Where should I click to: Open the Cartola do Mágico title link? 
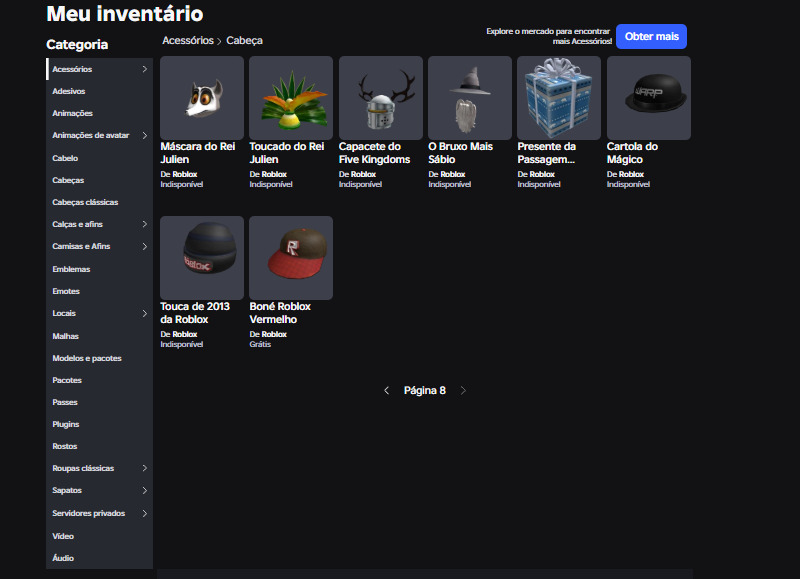click(x=632, y=153)
